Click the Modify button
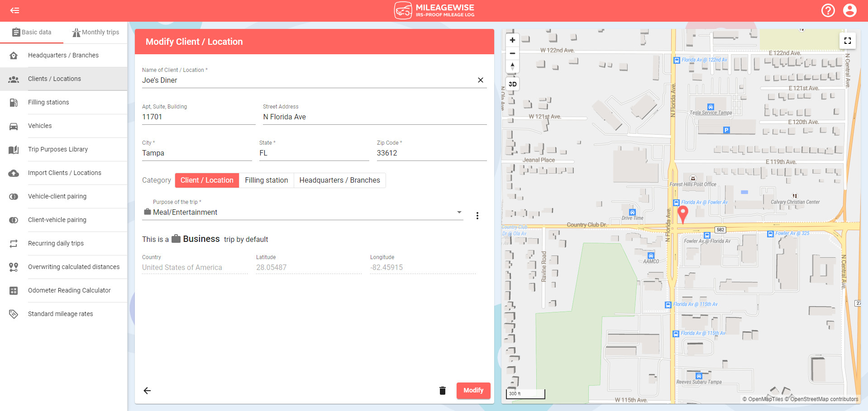Screen dimensions: 868x411 (473, 390)
